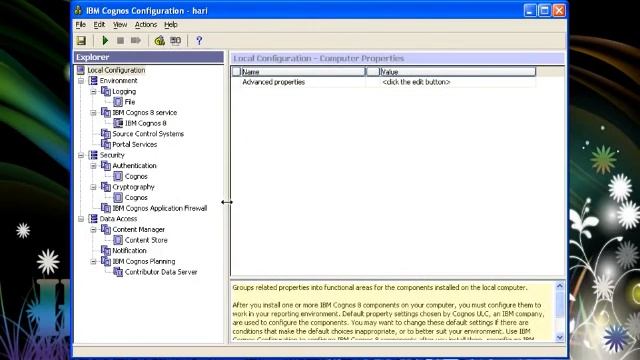Image resolution: width=640 pixels, height=360 pixels.
Task: Open the Edit menu
Action: coord(99,25)
